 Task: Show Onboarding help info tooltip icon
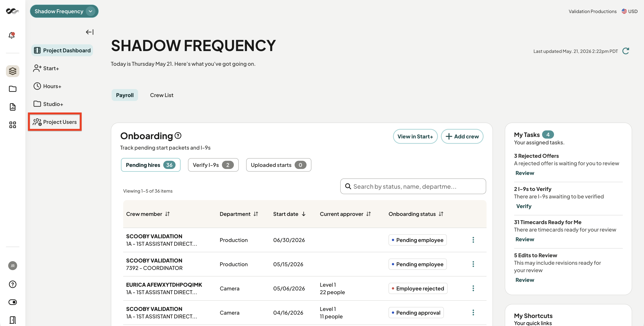pyautogui.click(x=178, y=135)
